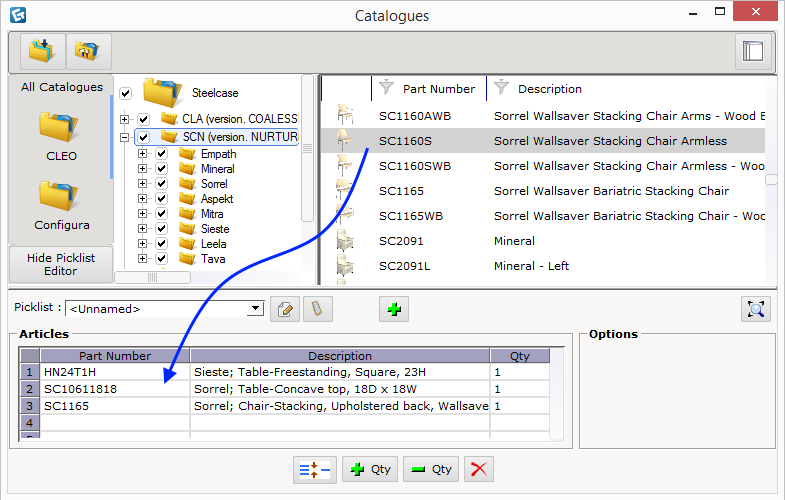Click the Mitra tree item label
The height and width of the screenshot is (500, 785).
212,214
